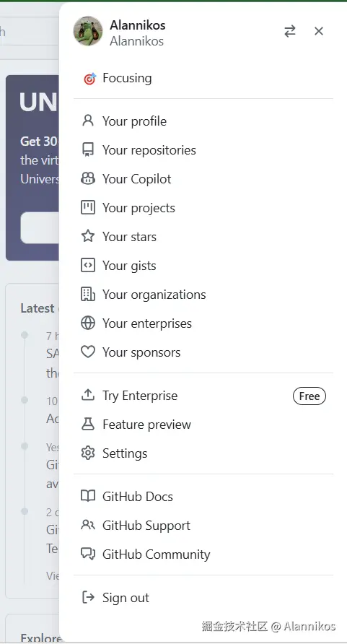This screenshot has width=347, height=644.
Task: Click the Free badge on Try Enterprise
Action: pos(309,396)
